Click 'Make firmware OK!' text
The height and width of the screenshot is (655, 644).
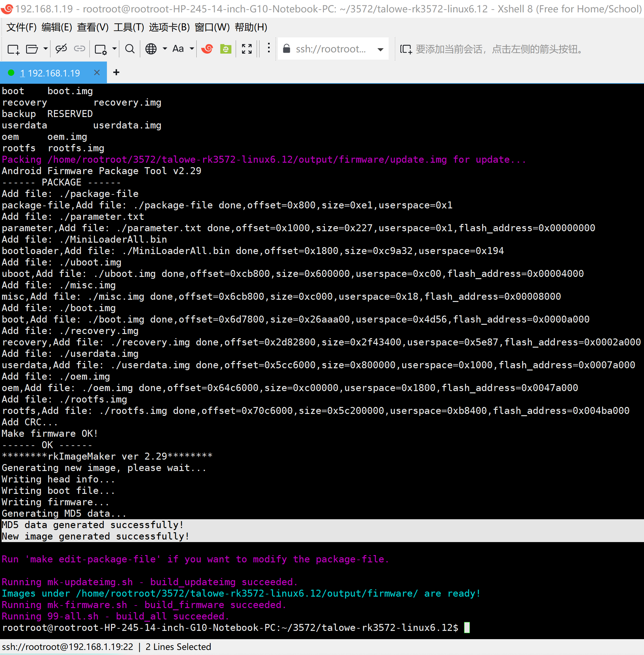(x=50, y=434)
